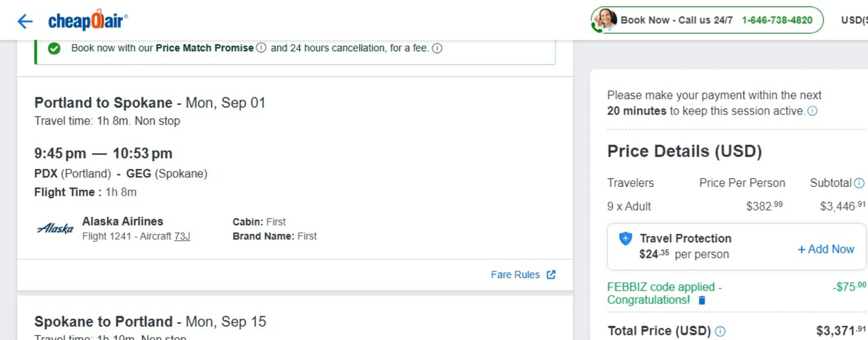The image size is (868, 340).
Task: Click Book Now - Call us 24/7
Action: [x=676, y=20]
